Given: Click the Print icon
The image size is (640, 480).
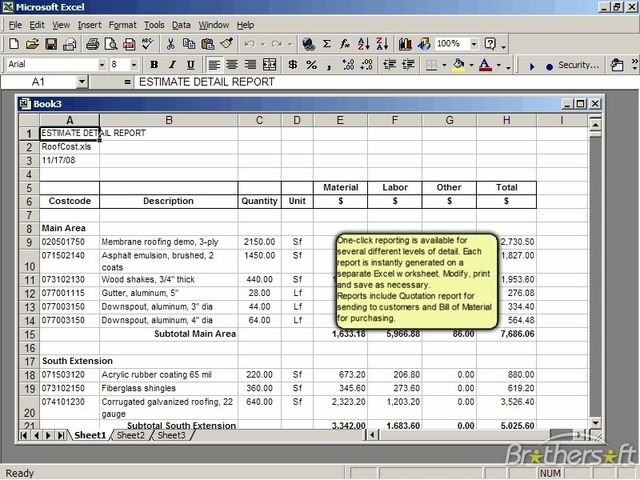Looking at the screenshot, I should 92,44.
